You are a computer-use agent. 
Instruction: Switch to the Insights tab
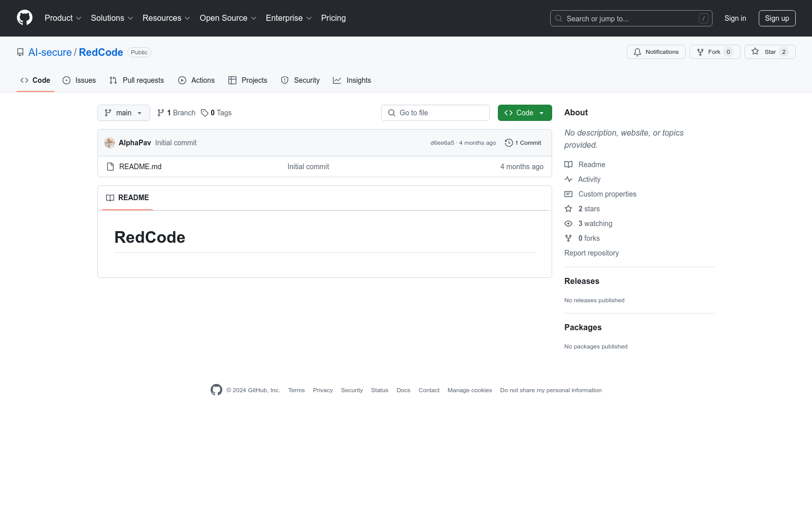click(x=352, y=80)
